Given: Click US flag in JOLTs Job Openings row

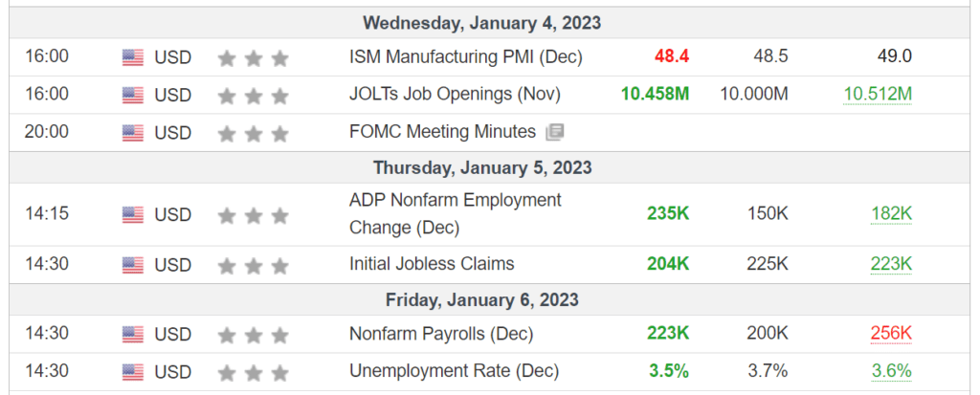Looking at the screenshot, I should 132,95.
